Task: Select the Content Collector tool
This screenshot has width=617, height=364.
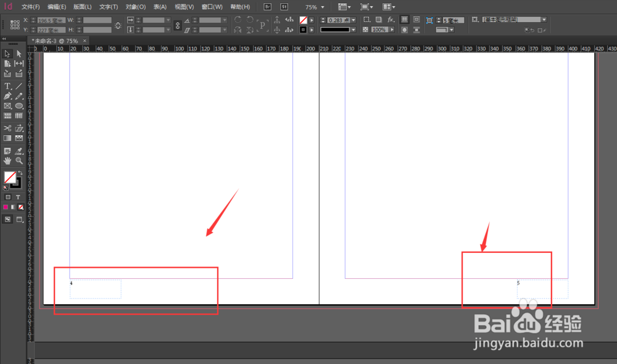Action: click(7, 73)
